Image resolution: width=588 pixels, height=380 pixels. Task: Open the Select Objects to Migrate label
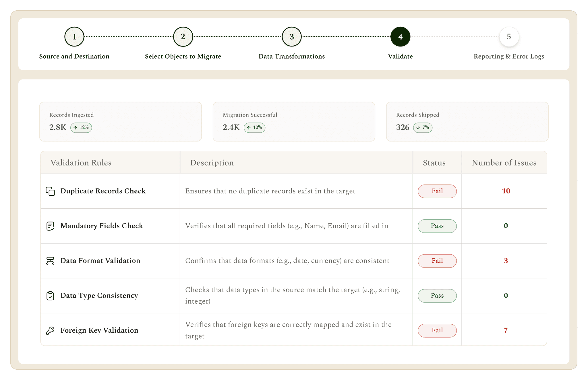point(183,56)
